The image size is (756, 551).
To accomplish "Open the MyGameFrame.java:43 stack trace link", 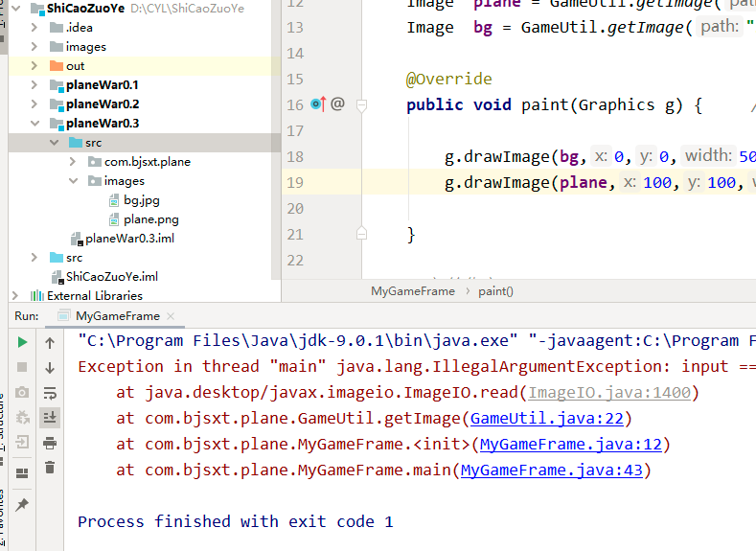I will 552,470.
